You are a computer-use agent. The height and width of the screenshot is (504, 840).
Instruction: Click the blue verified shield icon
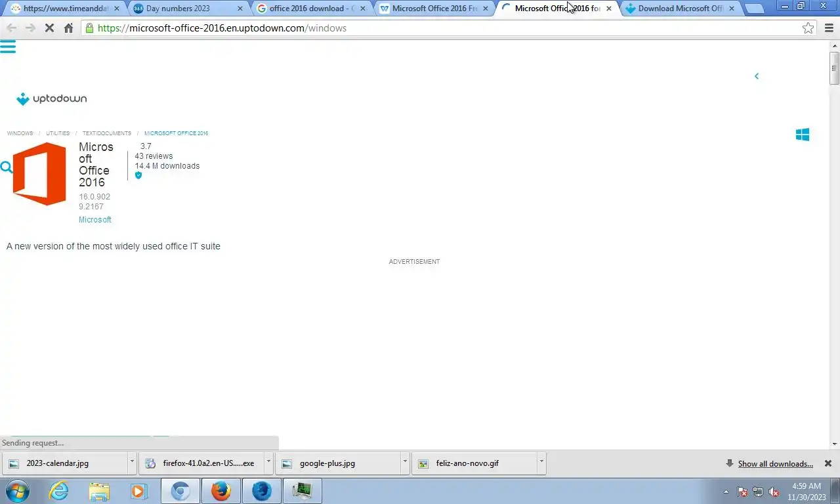[138, 175]
